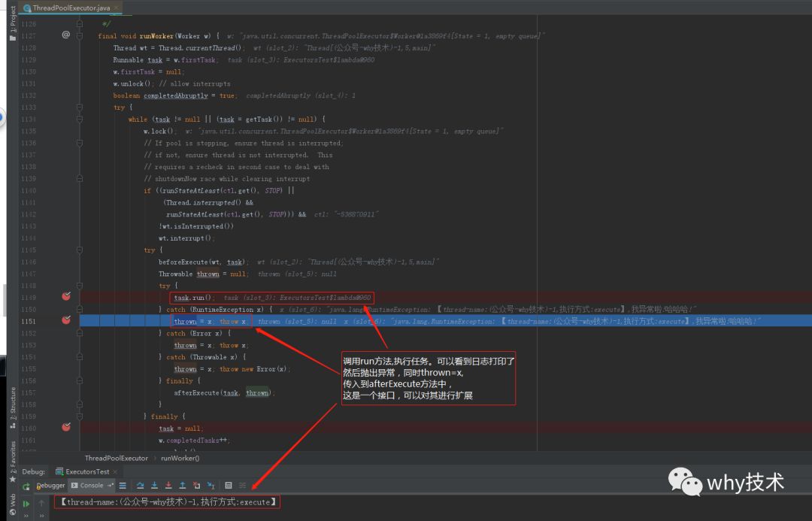The width and height of the screenshot is (812, 521).
Task: Click the Resume Program green icon
Action: pos(26,504)
